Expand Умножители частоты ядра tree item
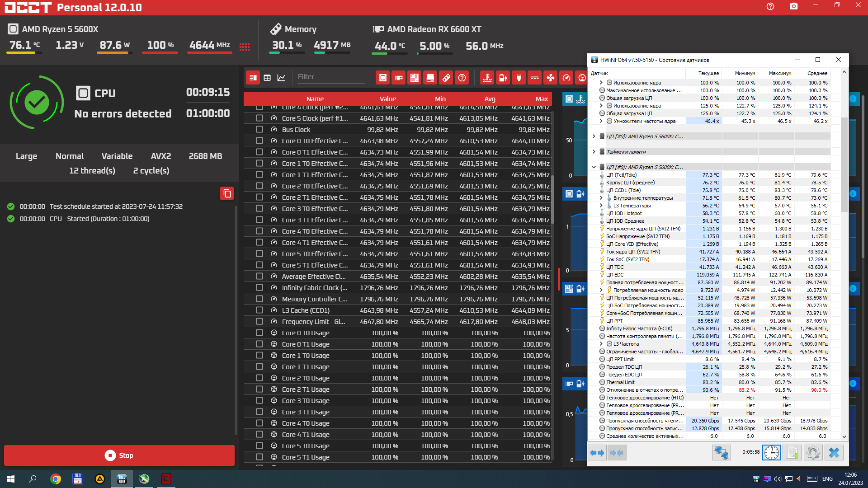 click(x=601, y=121)
